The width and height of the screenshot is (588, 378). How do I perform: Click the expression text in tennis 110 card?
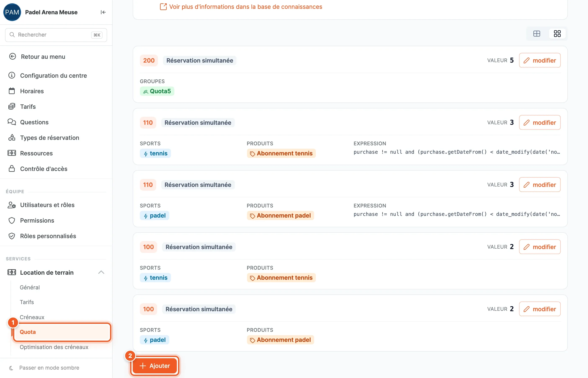pyautogui.click(x=457, y=152)
